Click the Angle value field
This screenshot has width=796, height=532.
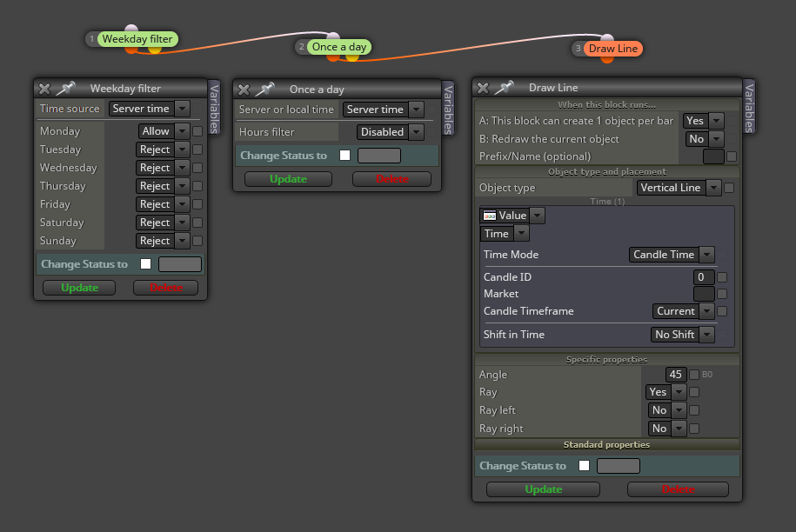(676, 375)
